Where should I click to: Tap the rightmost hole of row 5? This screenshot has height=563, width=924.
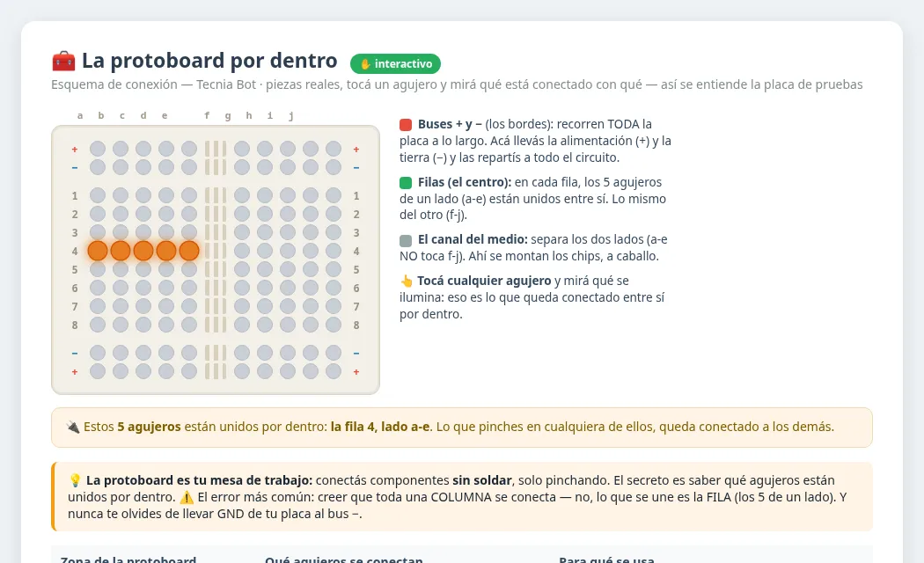pyautogui.click(x=334, y=269)
